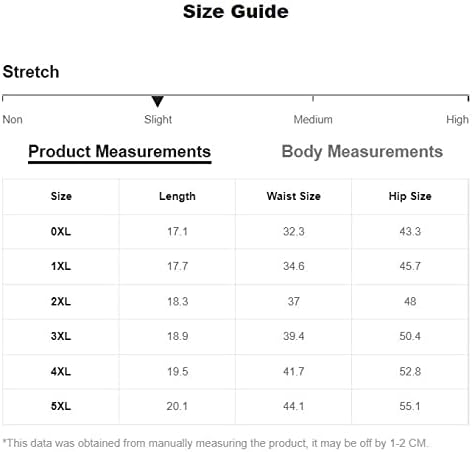Click the High stretch label

click(x=457, y=119)
